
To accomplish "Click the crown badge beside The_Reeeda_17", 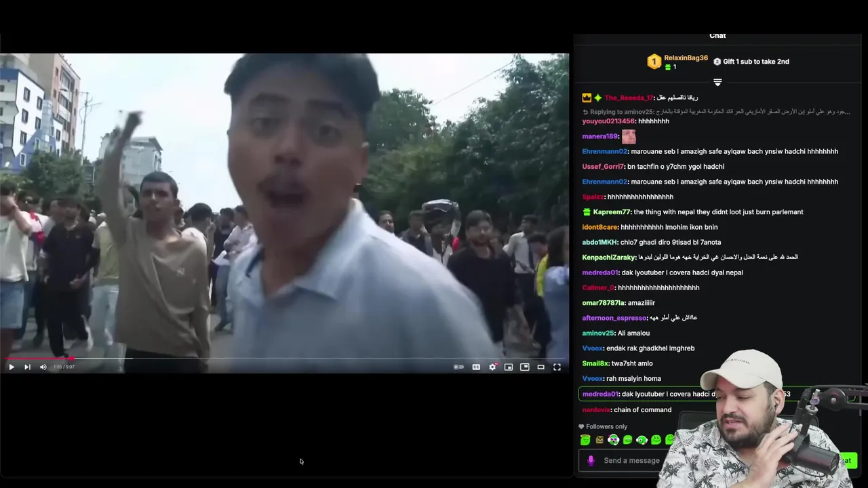I will point(587,98).
